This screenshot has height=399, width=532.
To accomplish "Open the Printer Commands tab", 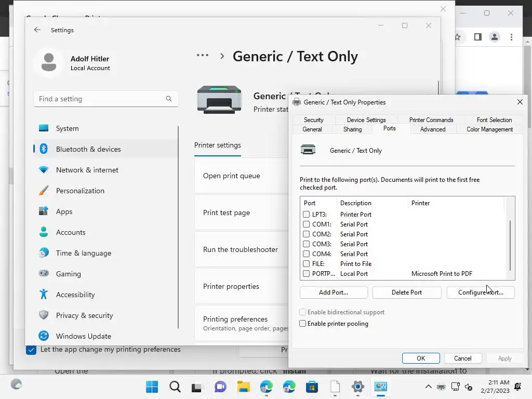I will coord(431,120).
